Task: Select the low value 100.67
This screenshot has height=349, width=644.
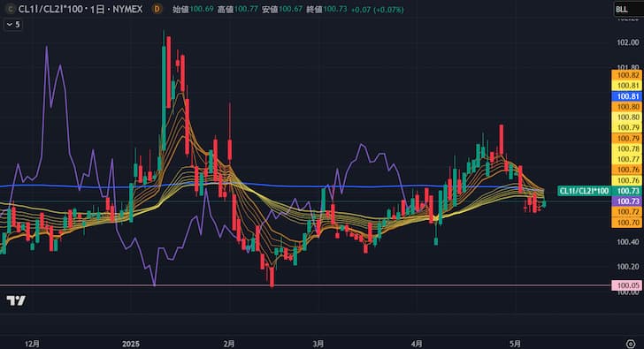Action: 290,9
